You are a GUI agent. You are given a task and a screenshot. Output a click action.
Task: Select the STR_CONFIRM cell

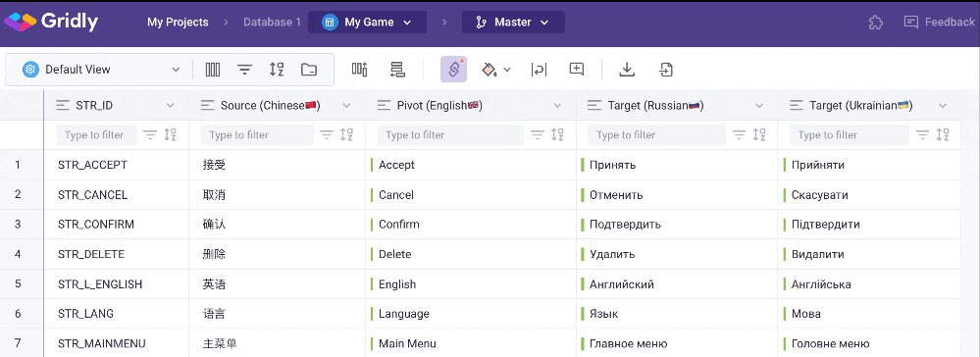pyautogui.click(x=117, y=225)
